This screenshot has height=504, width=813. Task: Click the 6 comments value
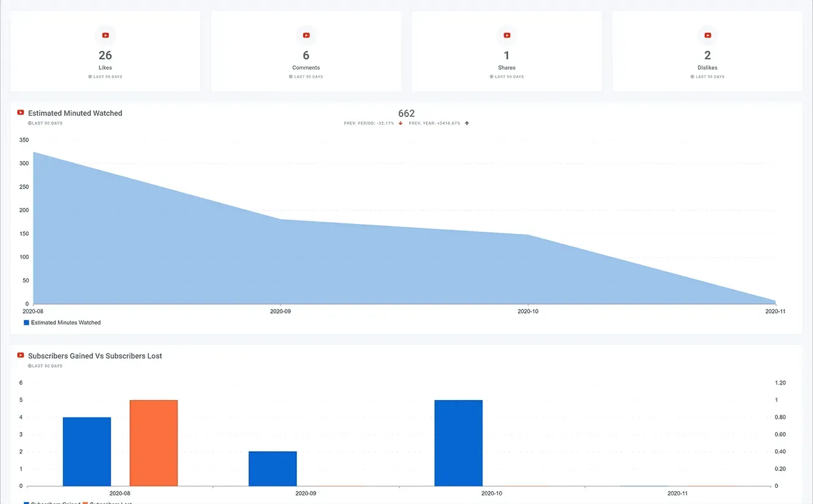pyautogui.click(x=306, y=55)
